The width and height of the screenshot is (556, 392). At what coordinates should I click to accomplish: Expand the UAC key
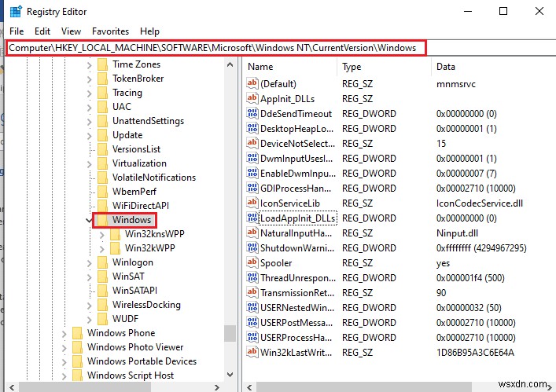click(89, 108)
